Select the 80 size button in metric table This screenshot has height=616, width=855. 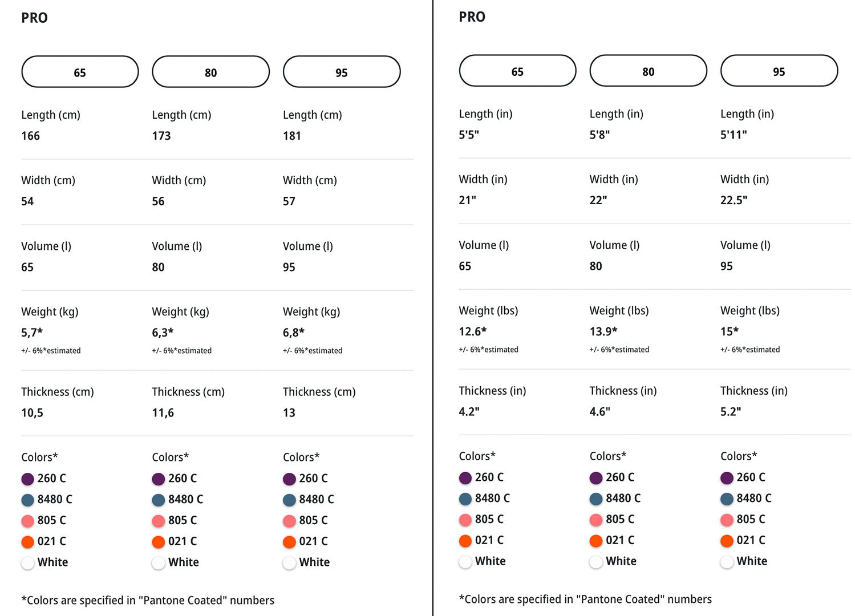point(210,72)
